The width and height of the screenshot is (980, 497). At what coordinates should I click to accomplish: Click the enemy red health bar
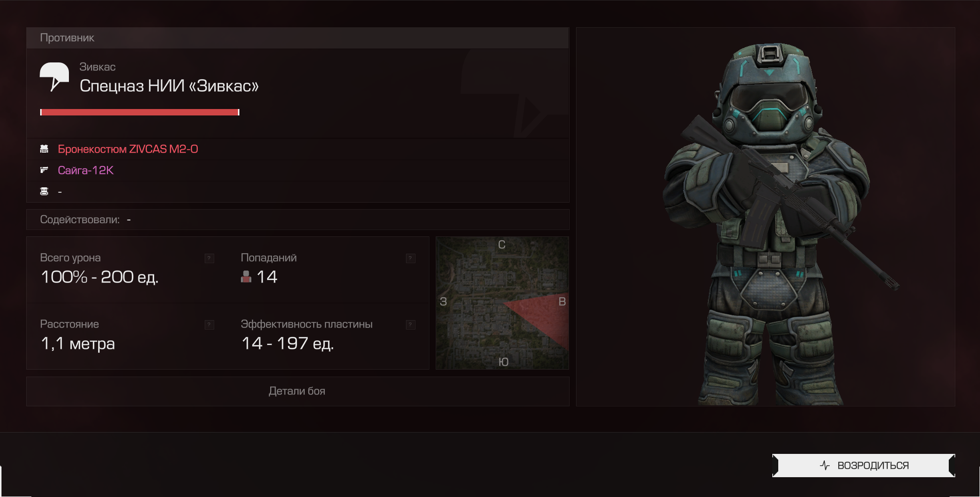tap(140, 112)
